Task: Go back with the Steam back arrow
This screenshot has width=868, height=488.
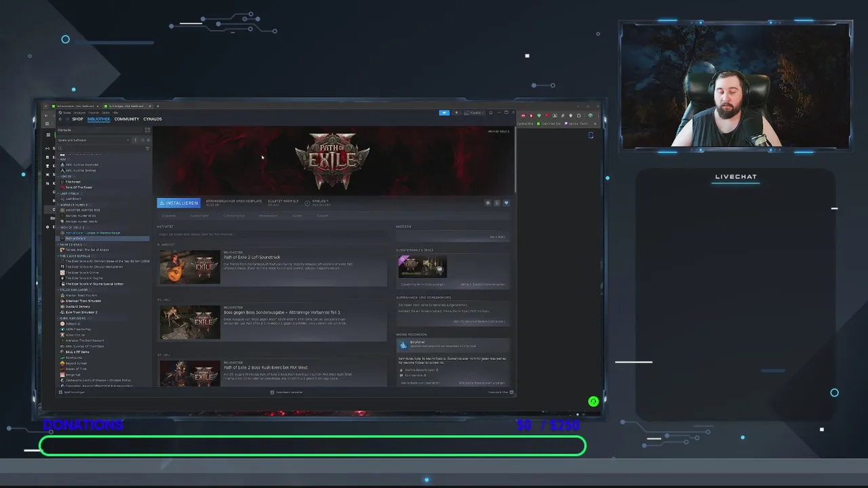Action: click(60, 119)
